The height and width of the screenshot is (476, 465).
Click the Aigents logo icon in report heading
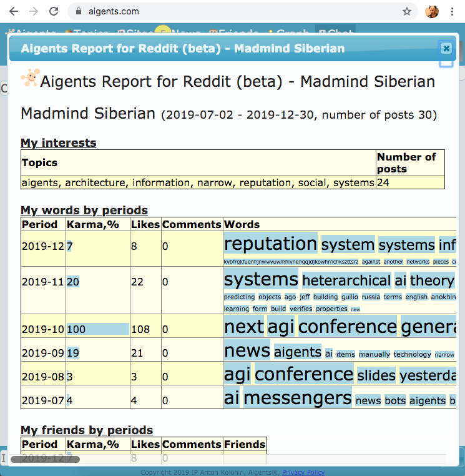30,77
